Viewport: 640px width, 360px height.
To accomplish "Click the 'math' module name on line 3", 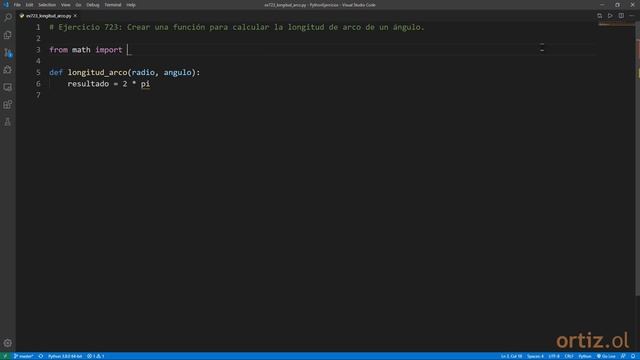I will pos(81,50).
